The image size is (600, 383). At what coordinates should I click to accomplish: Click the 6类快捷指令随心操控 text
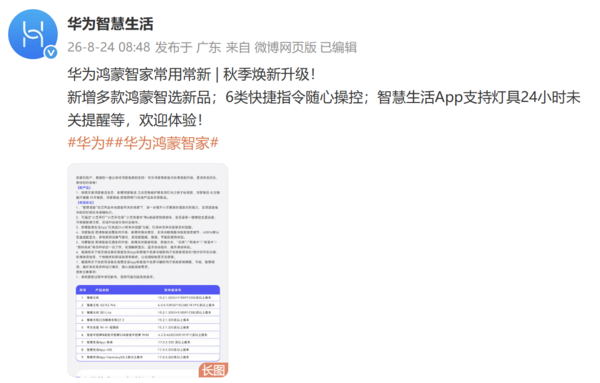[x=294, y=97]
